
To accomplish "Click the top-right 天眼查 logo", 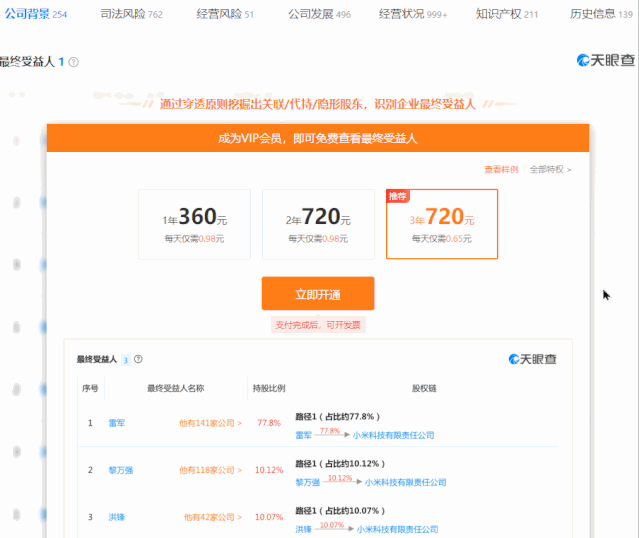I will coord(606,60).
